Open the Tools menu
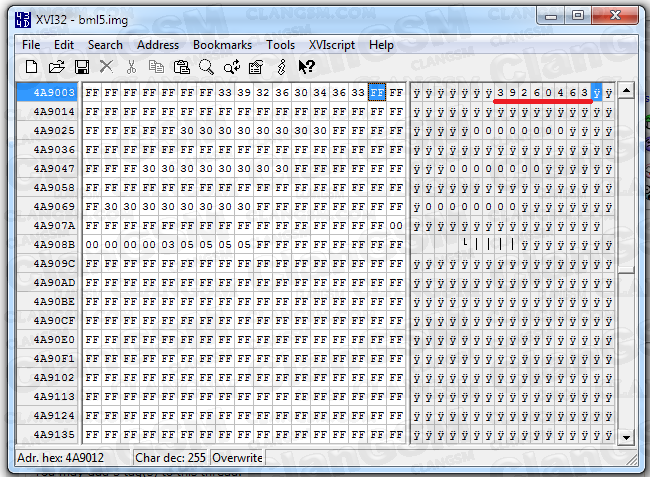Viewport: 650px width, 477px height. 280,45
